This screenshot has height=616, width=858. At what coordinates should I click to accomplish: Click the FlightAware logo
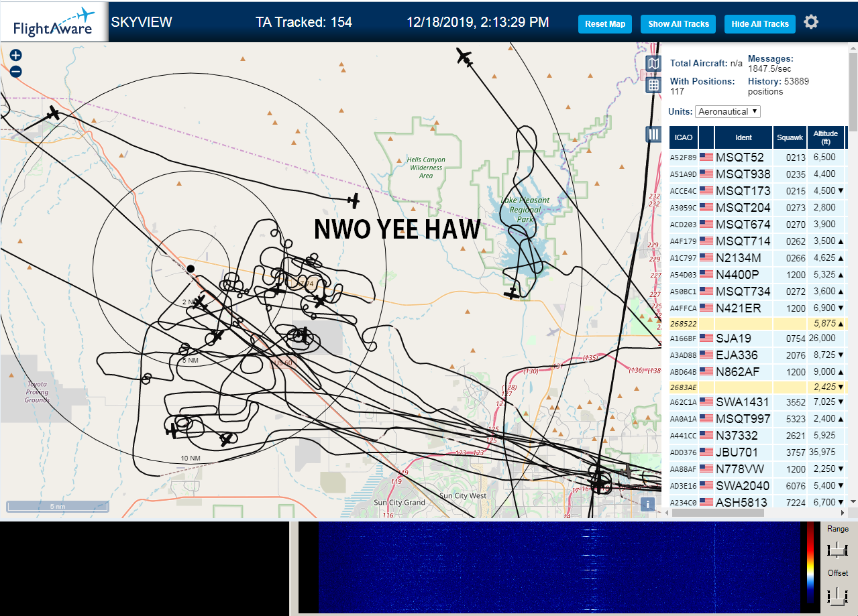tap(54, 21)
